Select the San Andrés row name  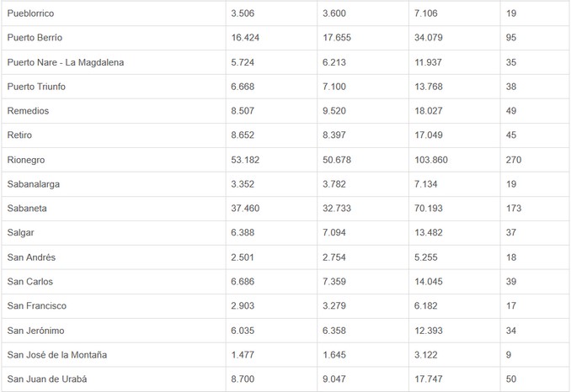coord(31,257)
